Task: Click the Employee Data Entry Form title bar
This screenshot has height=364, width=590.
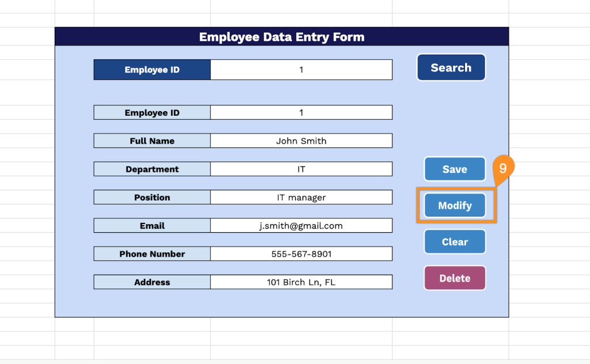Action: [x=282, y=37]
